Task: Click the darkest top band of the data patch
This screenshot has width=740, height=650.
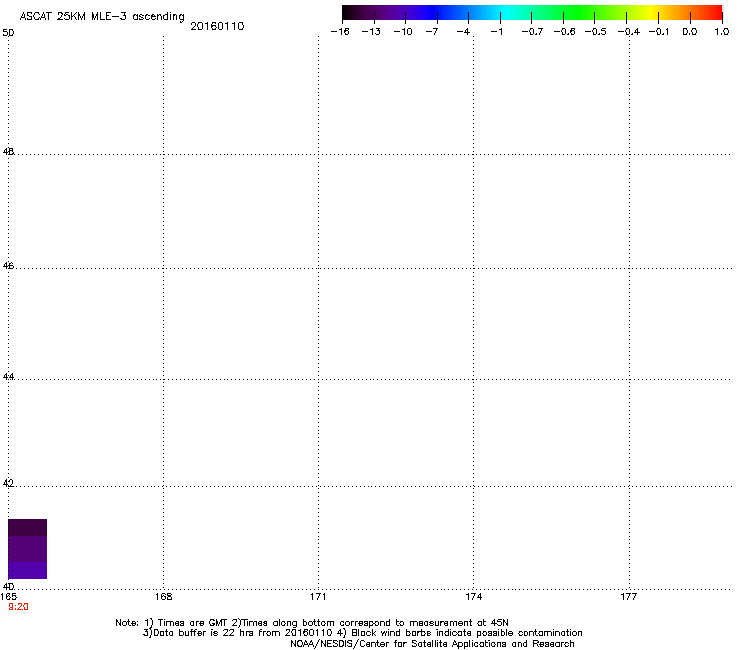Action: coord(27,527)
